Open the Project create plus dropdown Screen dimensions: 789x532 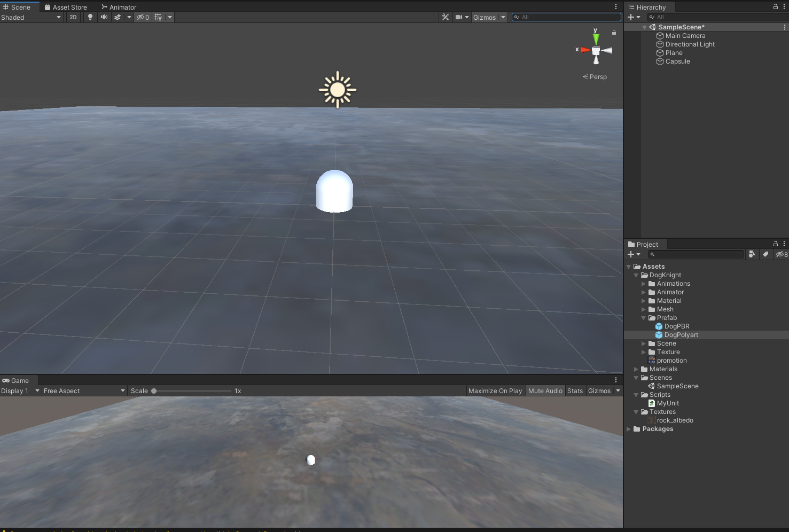coord(634,254)
